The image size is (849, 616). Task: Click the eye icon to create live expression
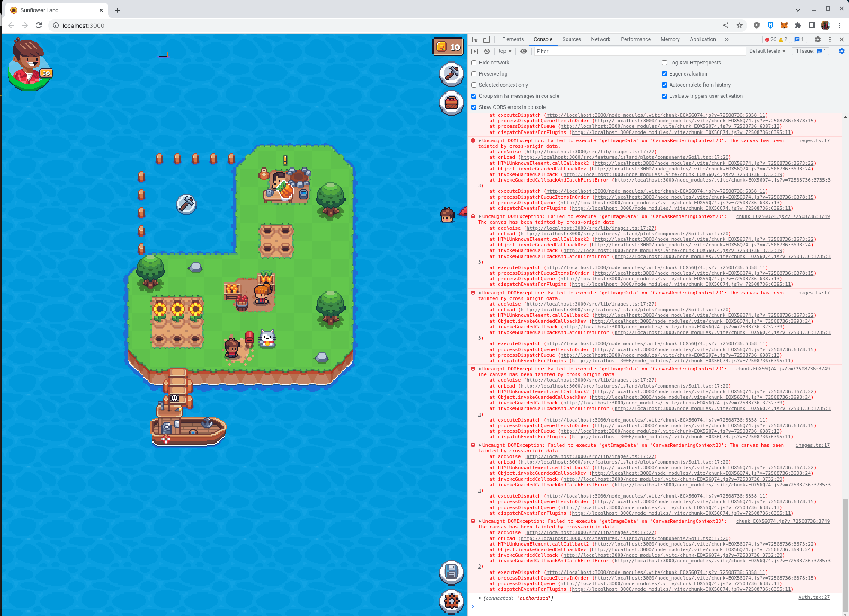coord(523,51)
